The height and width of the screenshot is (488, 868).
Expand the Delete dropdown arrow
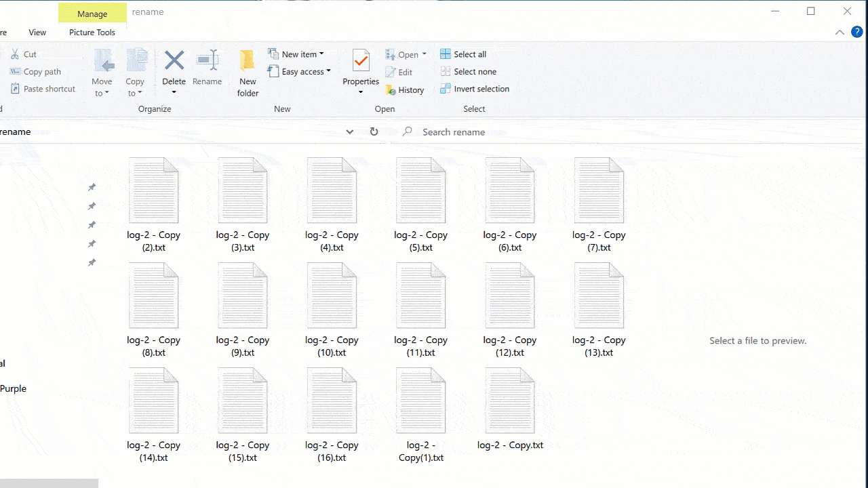coord(174,92)
